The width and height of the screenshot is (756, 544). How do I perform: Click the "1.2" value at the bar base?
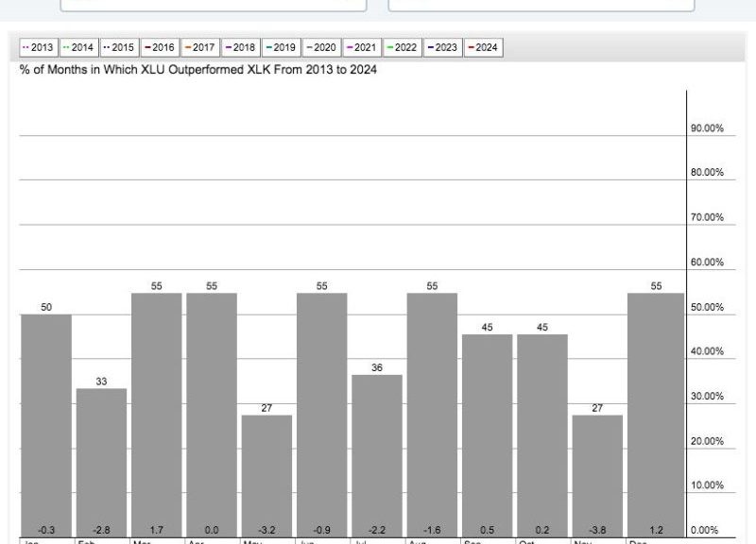656,531
